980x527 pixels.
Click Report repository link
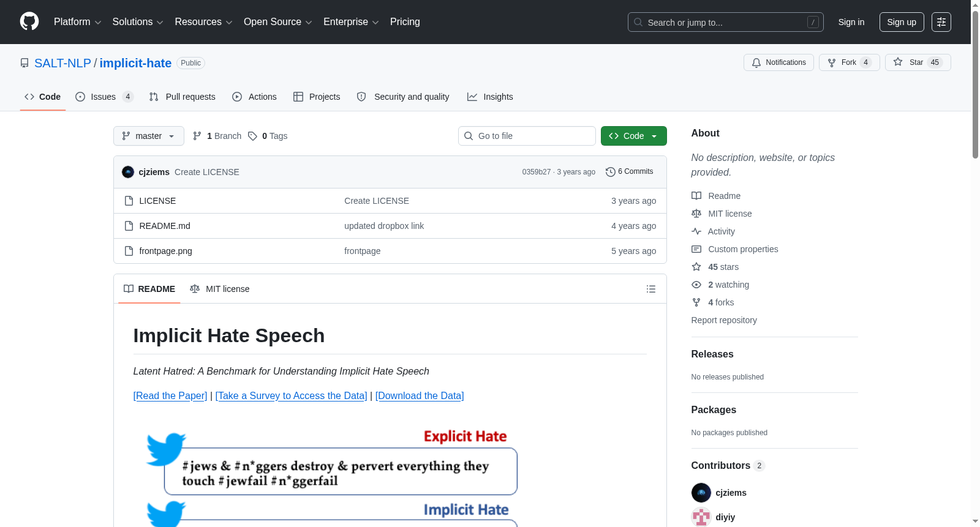(724, 320)
